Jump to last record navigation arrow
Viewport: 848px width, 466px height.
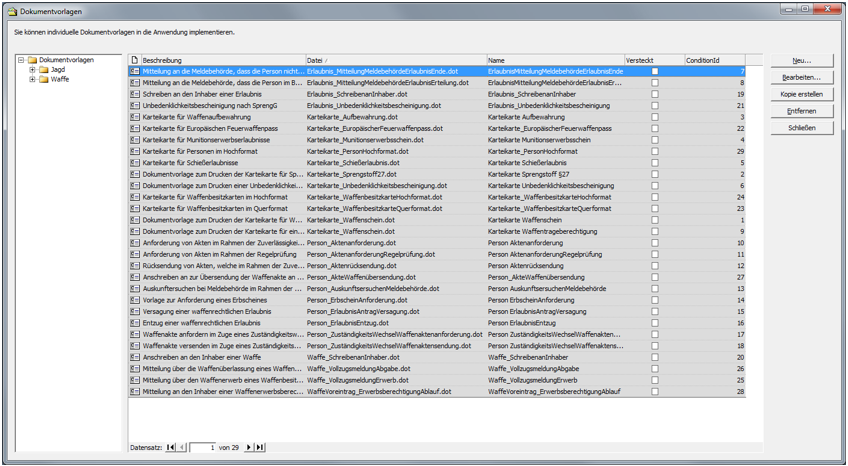260,447
